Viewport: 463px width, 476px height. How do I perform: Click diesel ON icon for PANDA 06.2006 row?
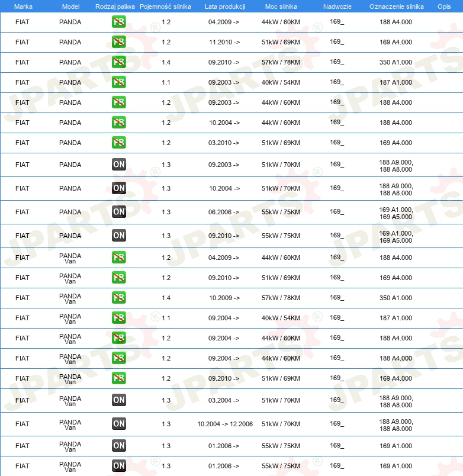118,211
